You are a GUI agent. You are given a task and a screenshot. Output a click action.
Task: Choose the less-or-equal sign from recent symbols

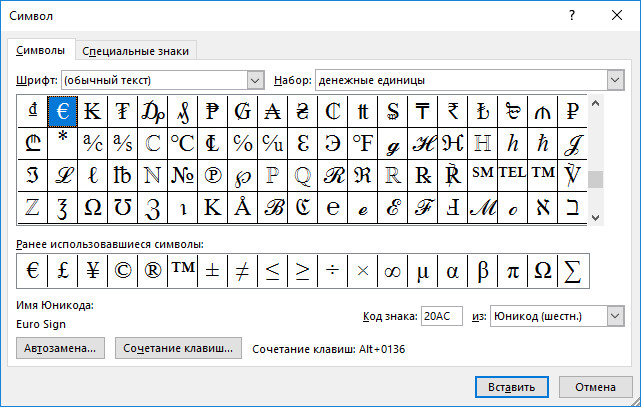click(273, 271)
